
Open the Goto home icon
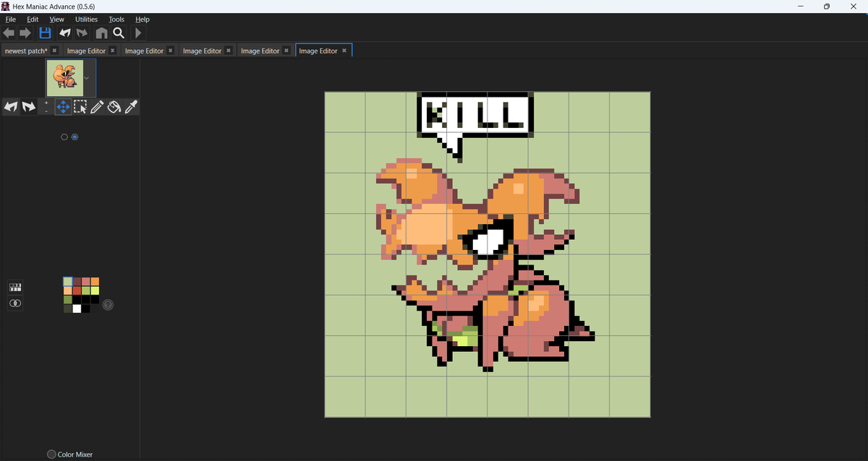(x=101, y=33)
